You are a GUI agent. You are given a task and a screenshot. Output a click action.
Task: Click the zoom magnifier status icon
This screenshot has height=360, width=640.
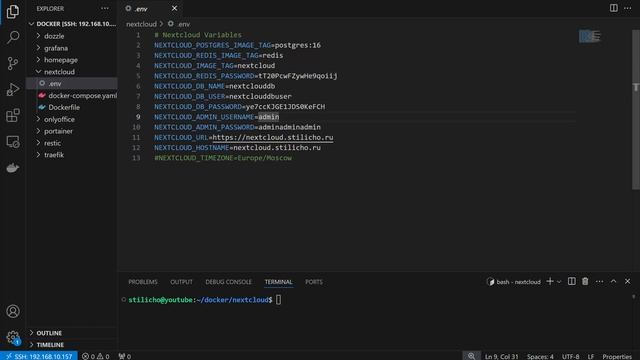pos(471,356)
